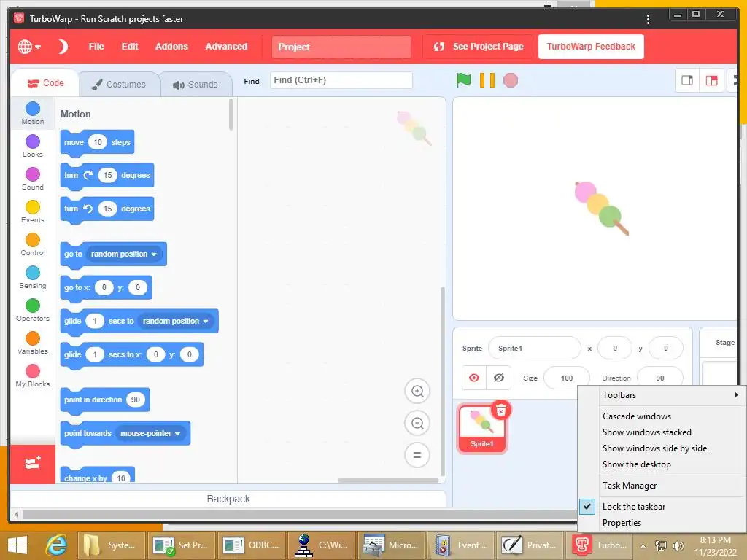Select the Control block category
Screen dimensions: 747x560
[32, 244]
